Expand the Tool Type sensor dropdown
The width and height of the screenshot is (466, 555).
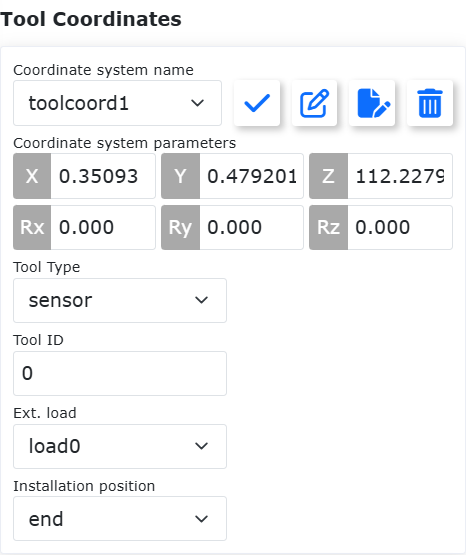click(x=120, y=300)
